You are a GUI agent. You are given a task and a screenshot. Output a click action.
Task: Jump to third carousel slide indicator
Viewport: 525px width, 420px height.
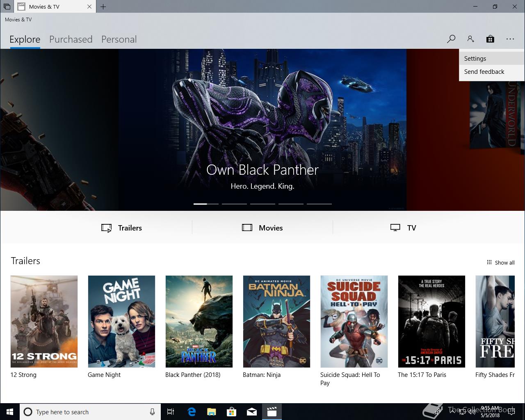tap(262, 204)
